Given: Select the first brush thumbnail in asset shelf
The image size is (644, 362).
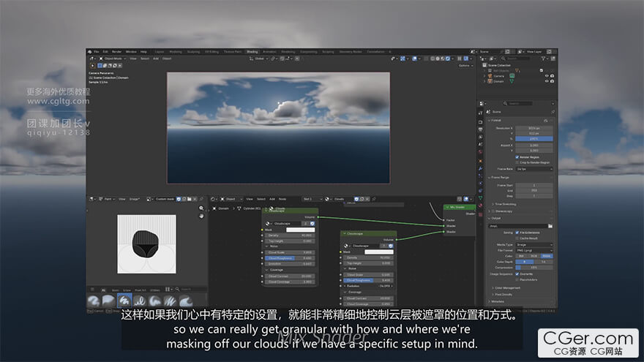Looking at the screenshot, I should tap(94, 301).
